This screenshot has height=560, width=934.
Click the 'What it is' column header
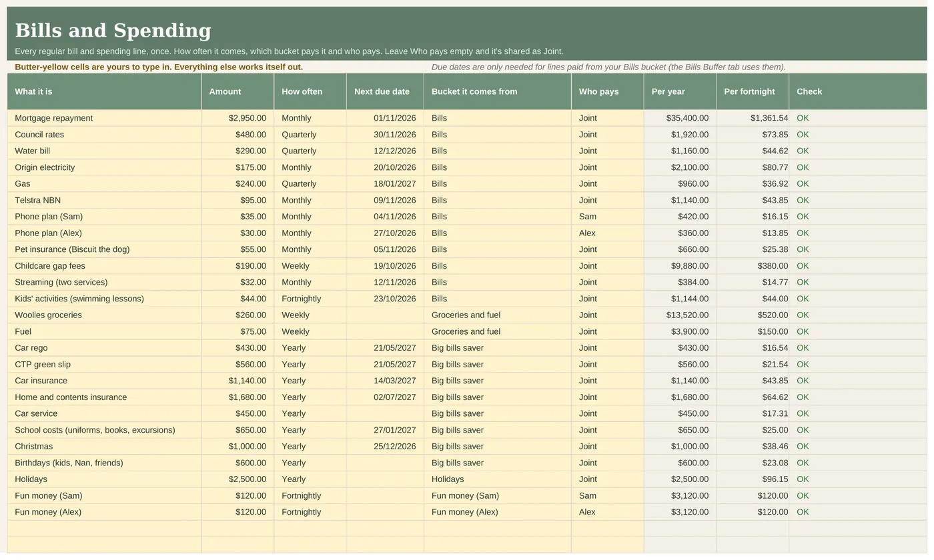click(x=104, y=91)
